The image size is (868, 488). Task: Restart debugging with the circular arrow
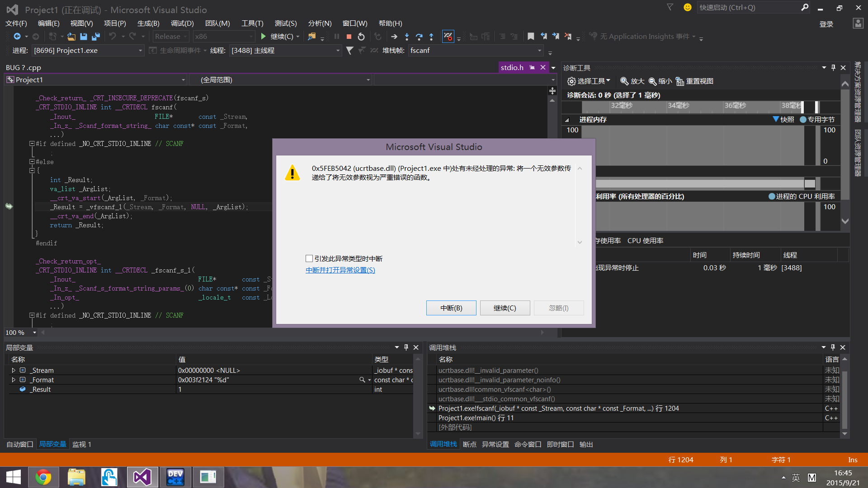pos(361,37)
